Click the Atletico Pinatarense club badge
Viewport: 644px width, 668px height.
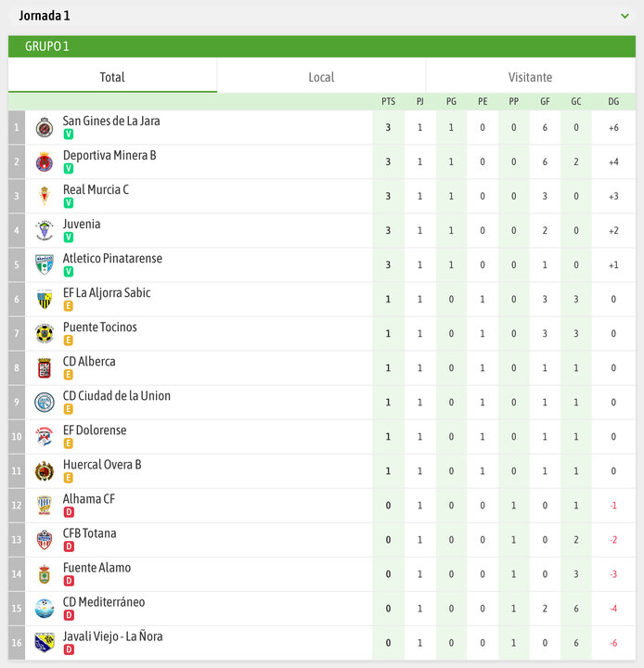(44, 265)
